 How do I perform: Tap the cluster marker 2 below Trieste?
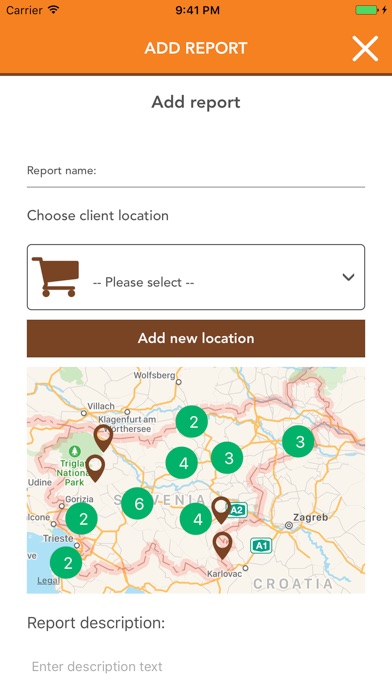point(66,563)
